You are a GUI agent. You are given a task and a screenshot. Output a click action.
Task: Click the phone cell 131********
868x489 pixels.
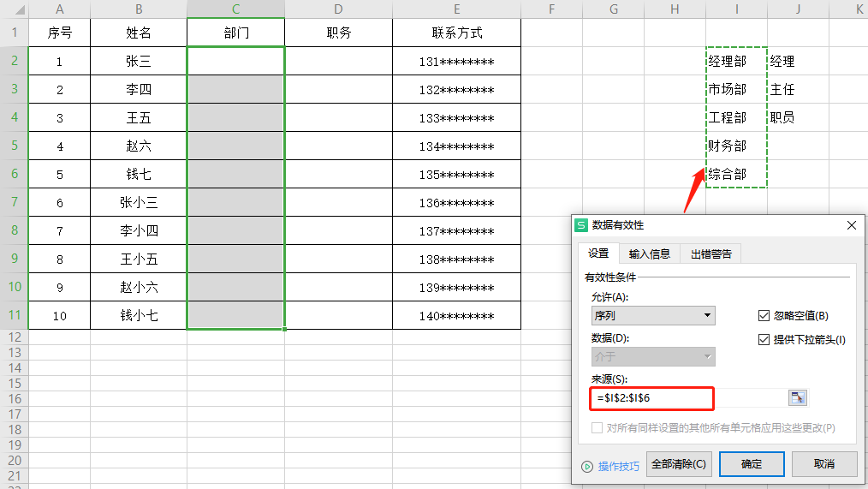point(457,61)
